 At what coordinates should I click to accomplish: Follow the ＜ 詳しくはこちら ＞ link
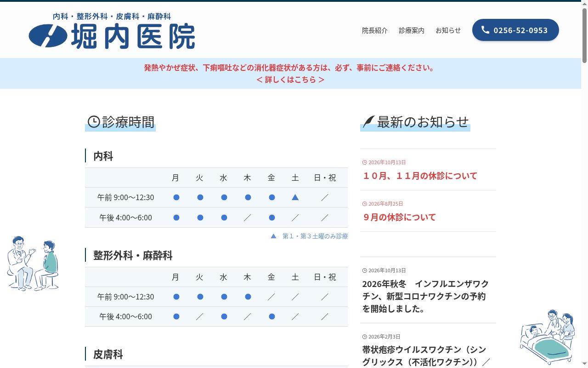coord(290,80)
